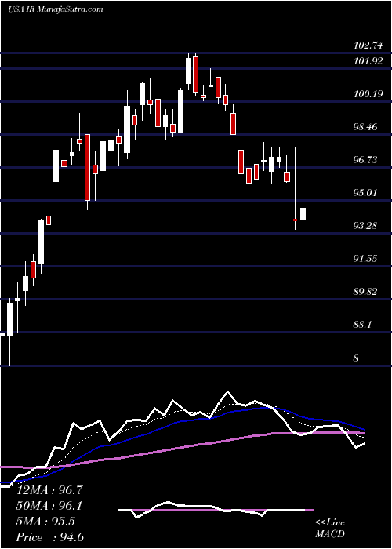
Task: Click the 12MA : 96.7 readout
Action: (x=49, y=490)
